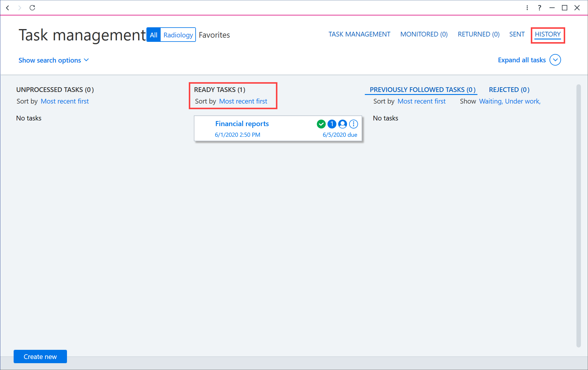
Task: Switch to the Favorites filter
Action: (214, 35)
